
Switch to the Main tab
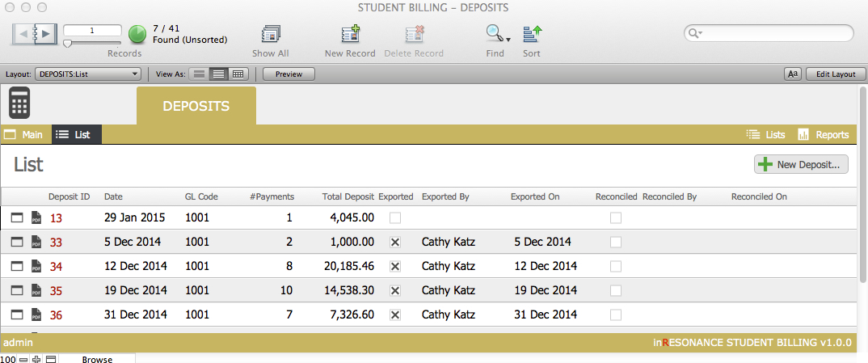pyautogui.click(x=24, y=135)
